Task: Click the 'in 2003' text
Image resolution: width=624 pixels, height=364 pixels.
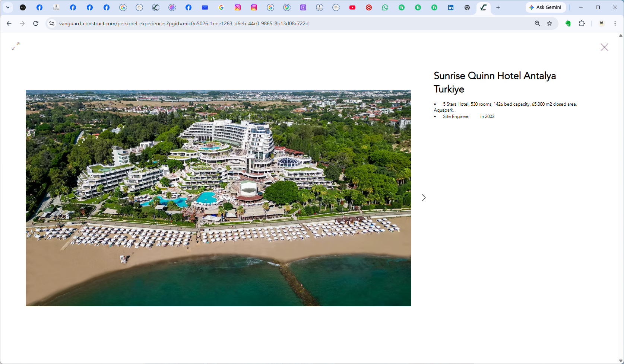Action: [487, 116]
